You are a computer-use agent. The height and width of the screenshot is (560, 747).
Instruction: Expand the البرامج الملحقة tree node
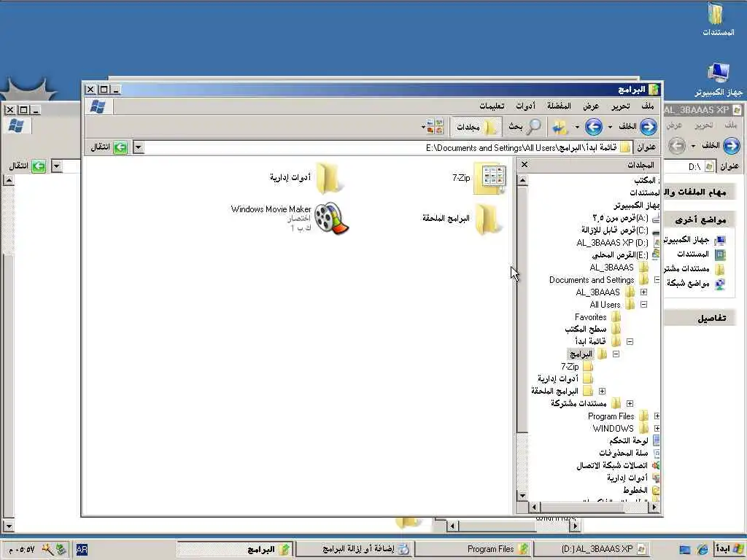(602, 392)
